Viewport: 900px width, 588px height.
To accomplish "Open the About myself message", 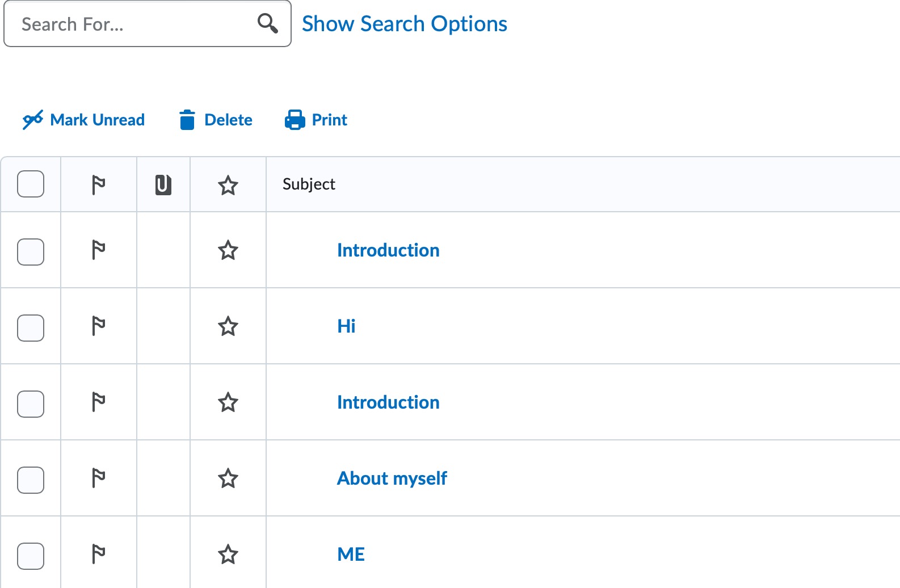I will point(392,478).
